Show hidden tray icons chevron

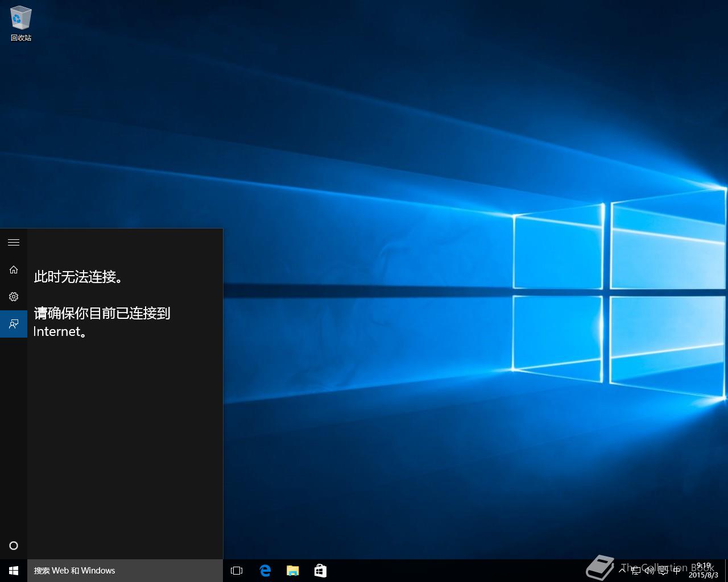coord(622,571)
